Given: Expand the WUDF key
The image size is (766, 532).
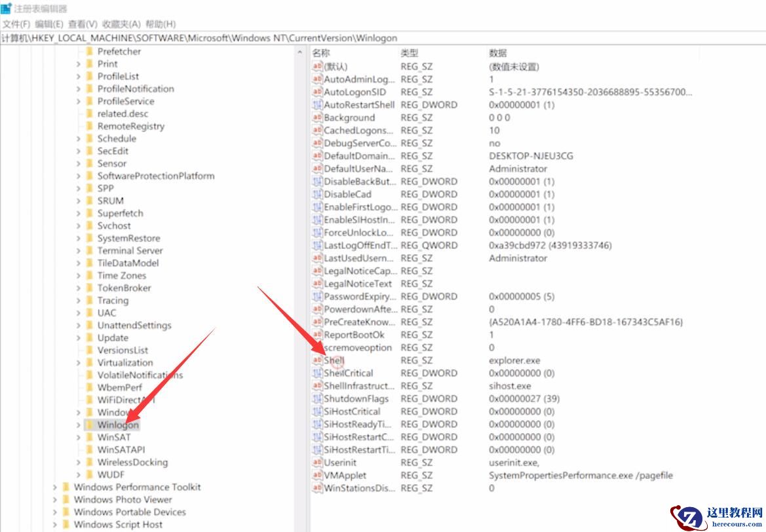Looking at the screenshot, I should [78, 474].
